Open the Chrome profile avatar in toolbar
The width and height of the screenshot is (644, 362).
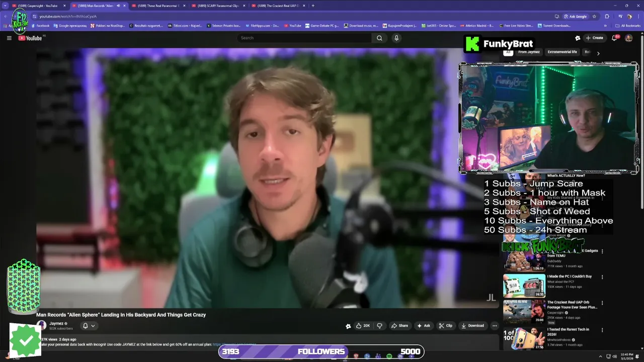[629, 16]
